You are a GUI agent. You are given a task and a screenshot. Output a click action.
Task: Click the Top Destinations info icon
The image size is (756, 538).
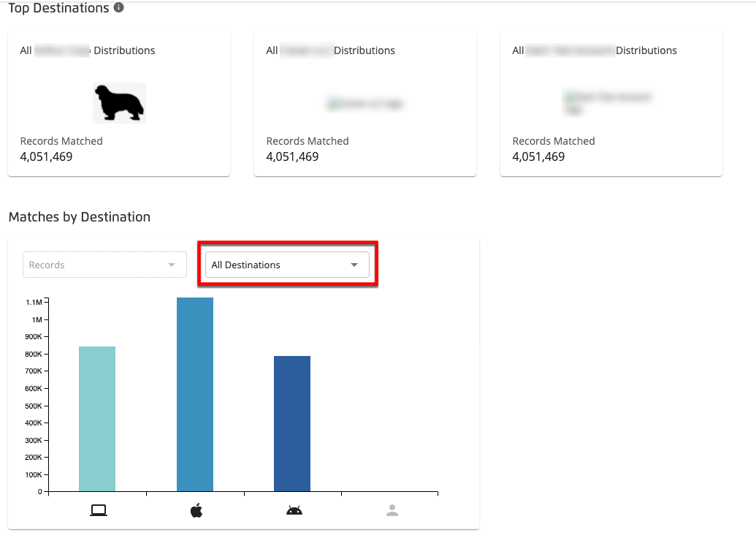pos(118,7)
